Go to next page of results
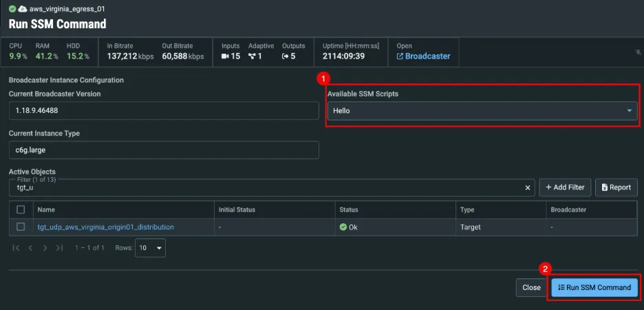The width and height of the screenshot is (644, 310). (45, 248)
